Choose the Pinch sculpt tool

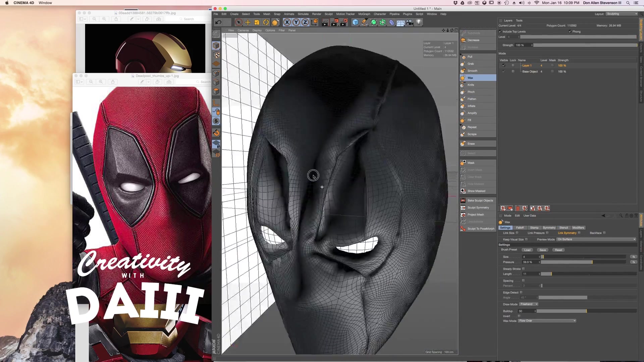coord(471,92)
